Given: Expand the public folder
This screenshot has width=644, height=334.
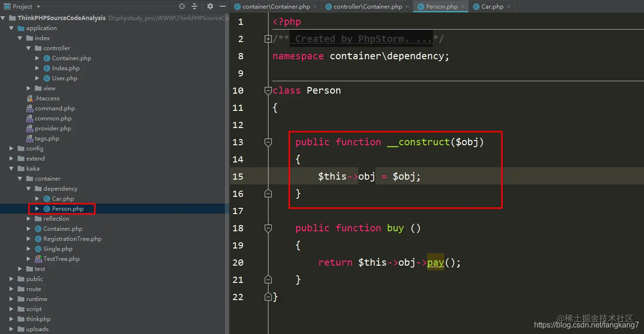Looking at the screenshot, I should (11, 279).
